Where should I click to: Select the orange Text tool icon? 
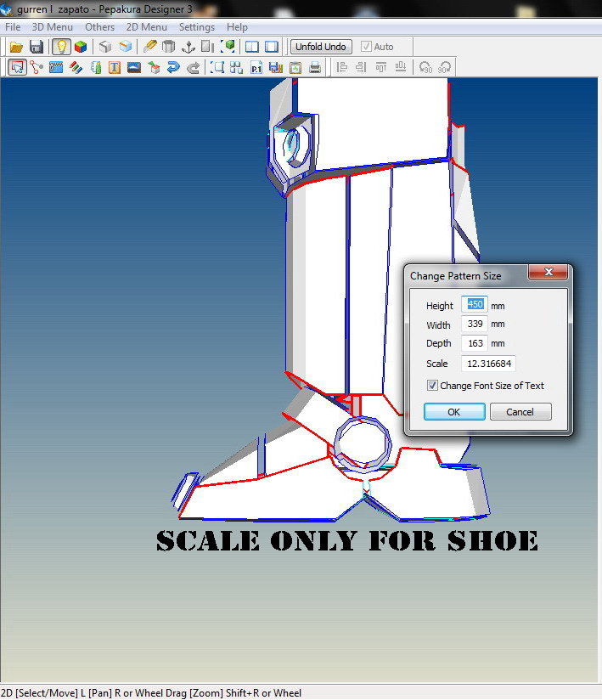pos(115,67)
